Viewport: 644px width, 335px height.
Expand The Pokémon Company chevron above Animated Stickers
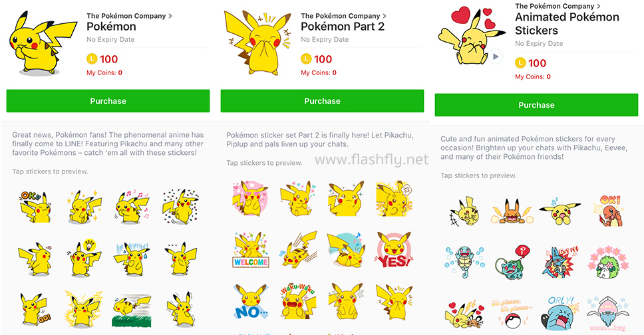(x=599, y=6)
